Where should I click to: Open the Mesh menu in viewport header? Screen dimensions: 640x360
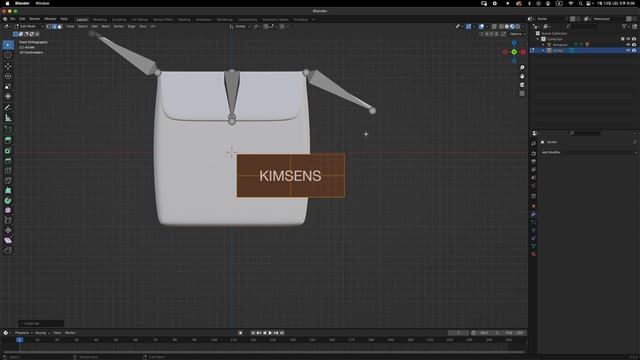point(106,27)
